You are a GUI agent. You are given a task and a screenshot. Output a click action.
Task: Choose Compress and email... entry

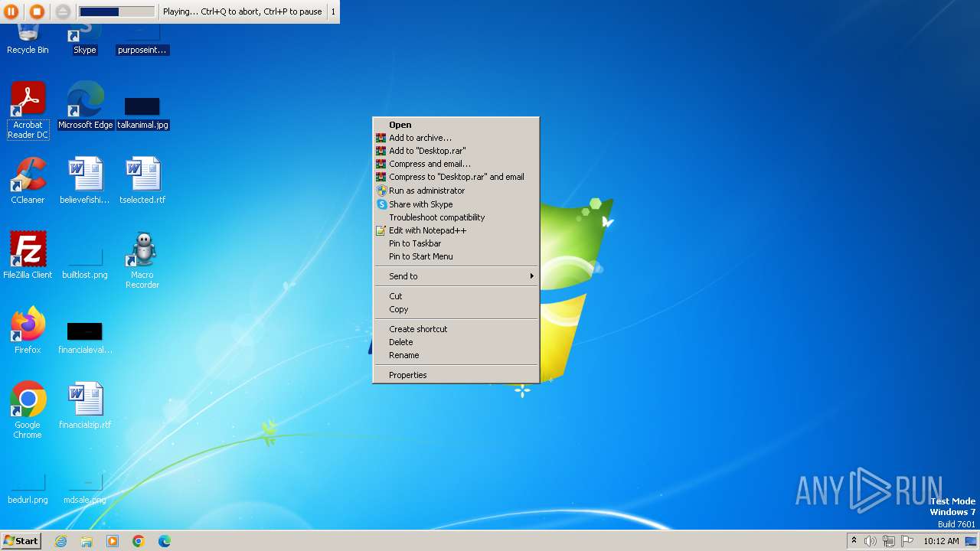pyautogui.click(x=456, y=164)
